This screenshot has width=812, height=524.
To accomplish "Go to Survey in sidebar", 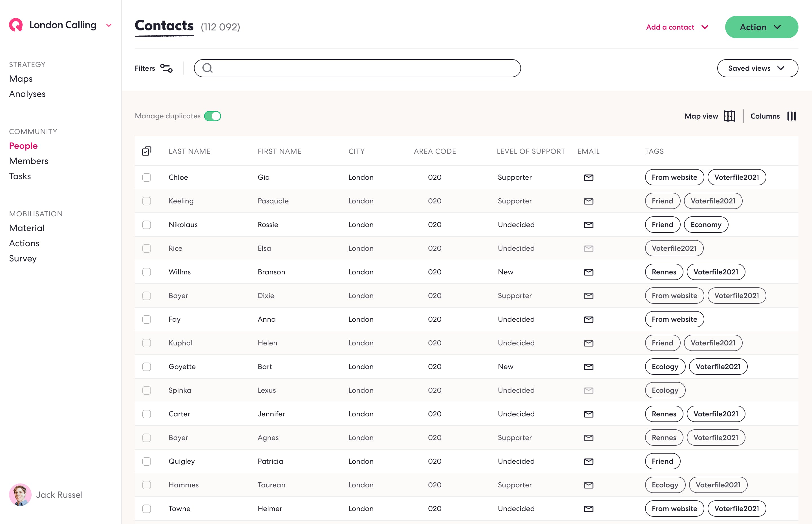I will 23,258.
